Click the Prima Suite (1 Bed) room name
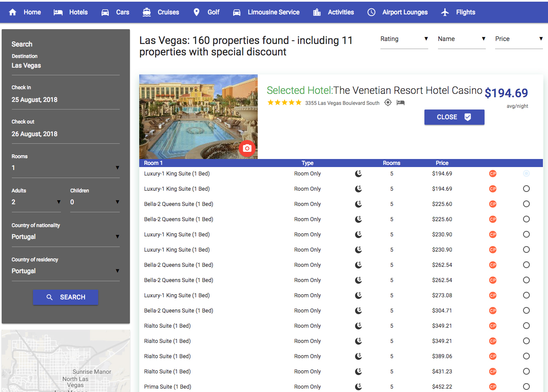This screenshot has width=548, height=392. pyautogui.click(x=168, y=387)
